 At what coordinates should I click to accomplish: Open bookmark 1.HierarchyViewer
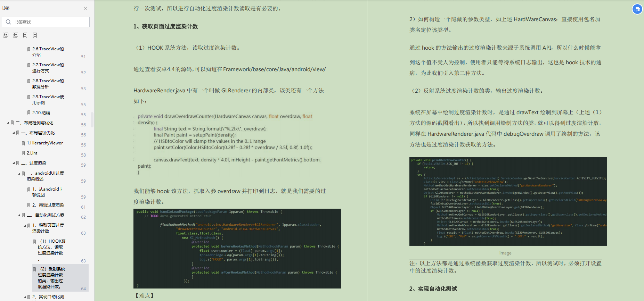[x=45, y=143]
